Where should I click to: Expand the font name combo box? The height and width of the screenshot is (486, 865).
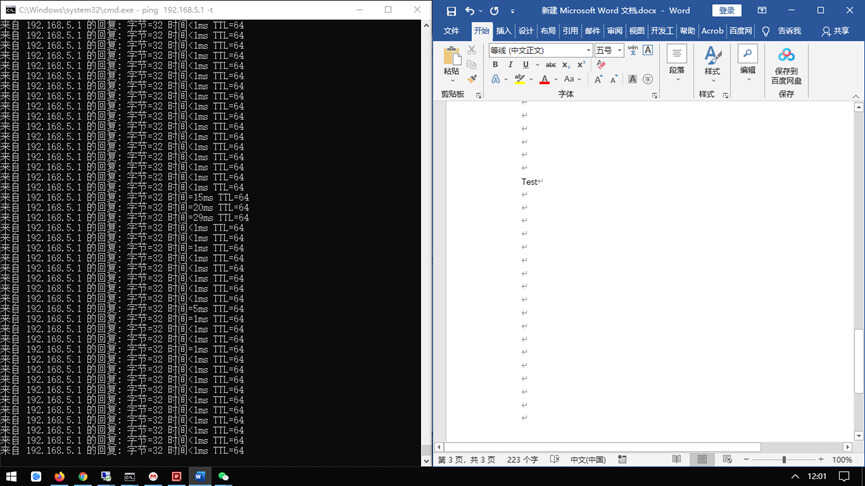[x=588, y=50]
